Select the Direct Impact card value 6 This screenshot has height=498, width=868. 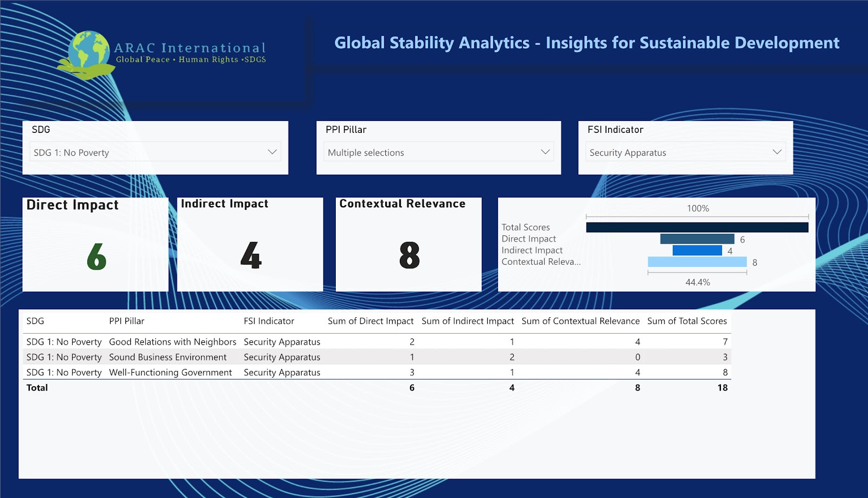pyautogui.click(x=96, y=257)
